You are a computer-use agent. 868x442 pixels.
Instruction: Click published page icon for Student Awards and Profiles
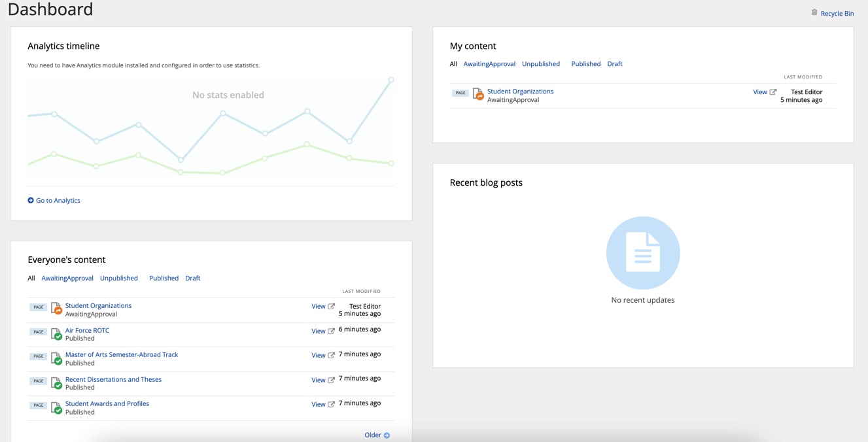pos(57,407)
